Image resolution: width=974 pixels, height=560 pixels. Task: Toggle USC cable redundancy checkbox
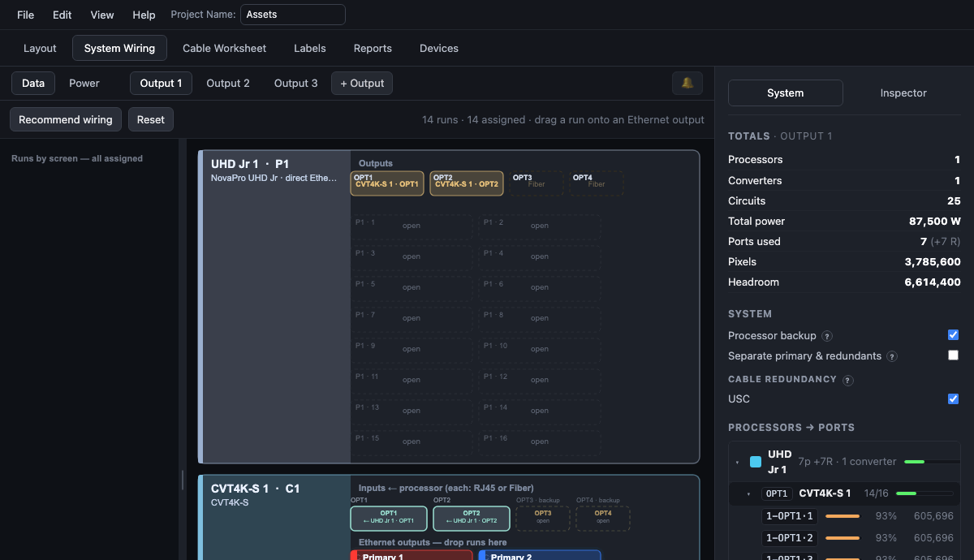click(954, 398)
